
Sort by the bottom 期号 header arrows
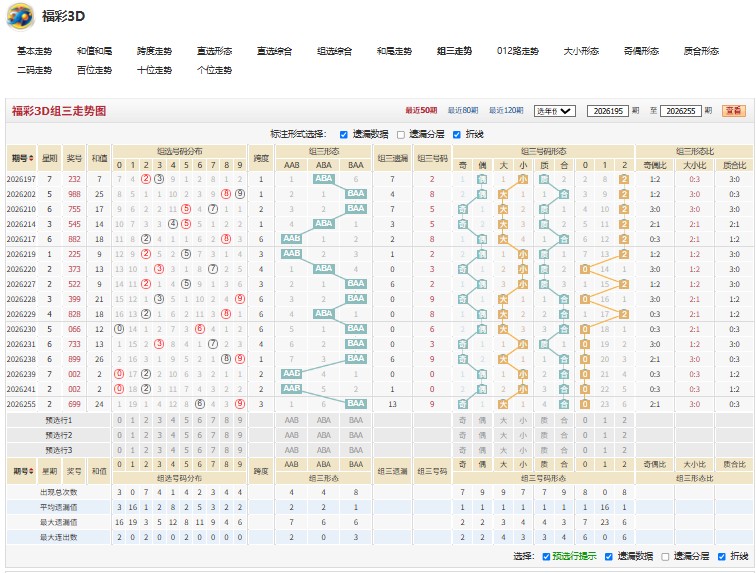click(x=32, y=471)
